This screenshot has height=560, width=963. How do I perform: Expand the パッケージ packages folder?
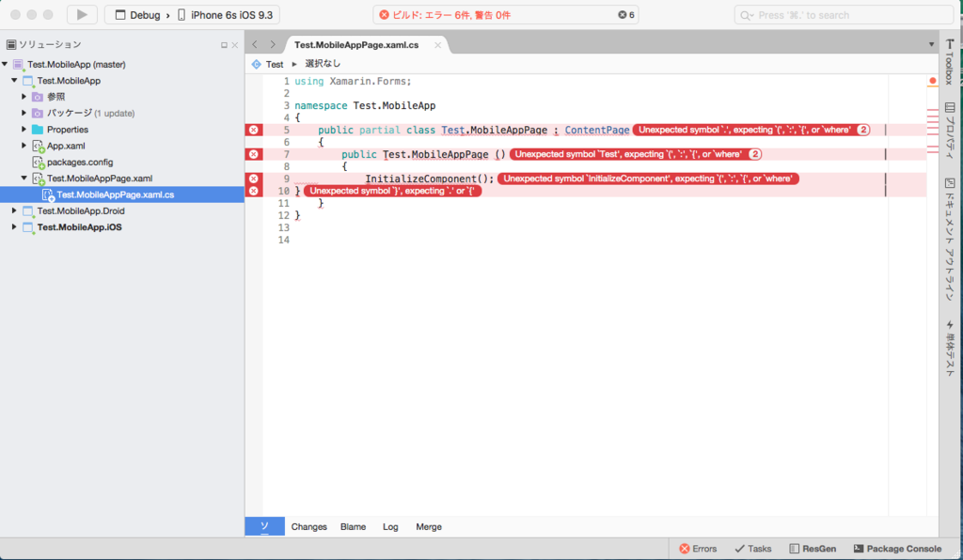pyautogui.click(x=24, y=113)
